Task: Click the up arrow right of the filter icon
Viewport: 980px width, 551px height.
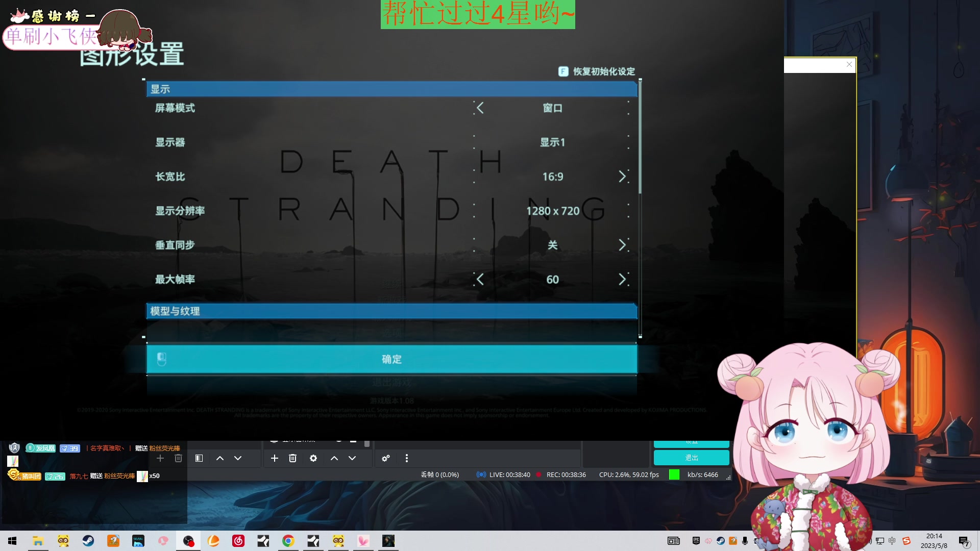Action: pyautogui.click(x=220, y=458)
